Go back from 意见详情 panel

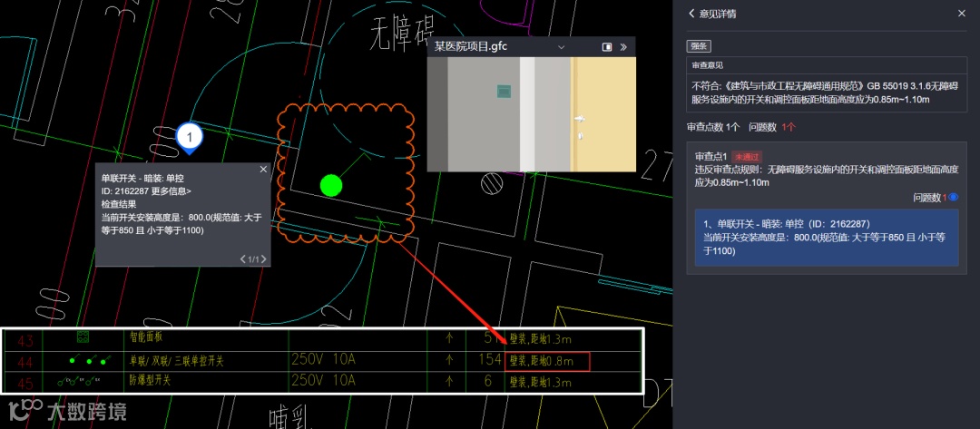pos(691,14)
